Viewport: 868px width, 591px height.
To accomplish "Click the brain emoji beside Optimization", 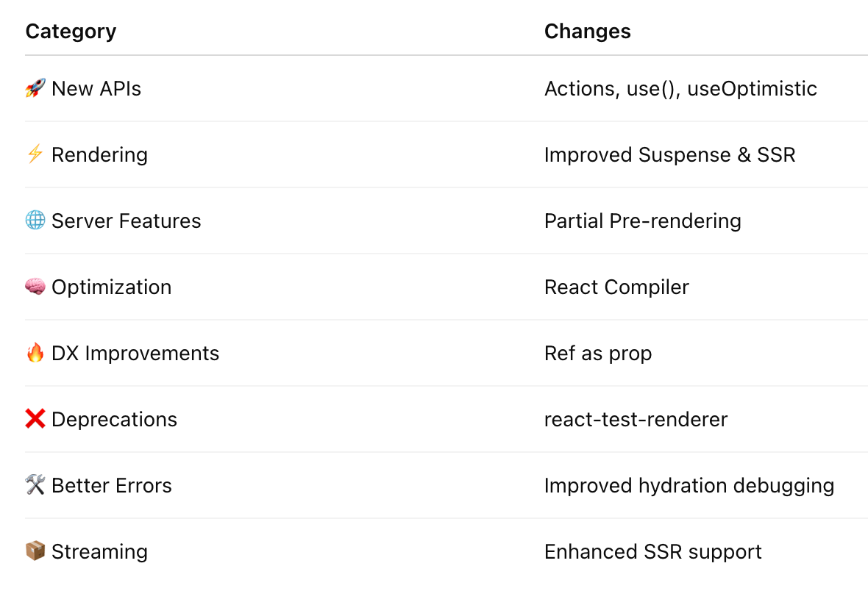I will 35,287.
